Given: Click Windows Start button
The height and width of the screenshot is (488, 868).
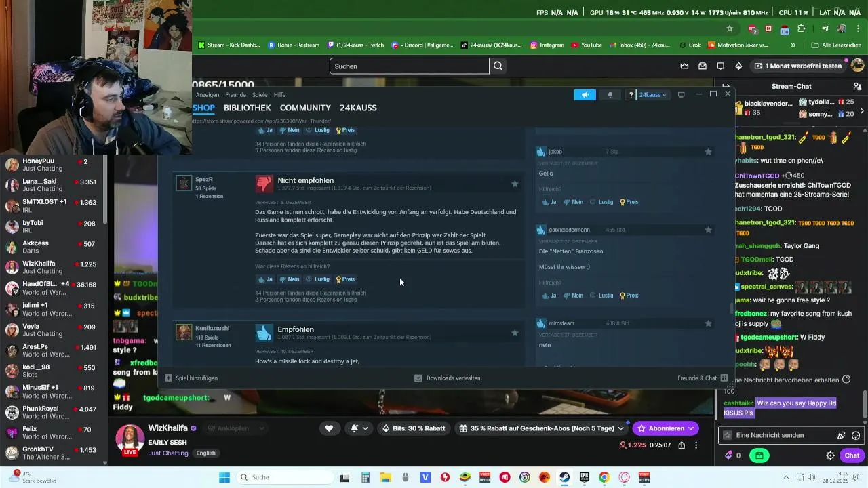Looking at the screenshot, I should pyautogui.click(x=224, y=477).
